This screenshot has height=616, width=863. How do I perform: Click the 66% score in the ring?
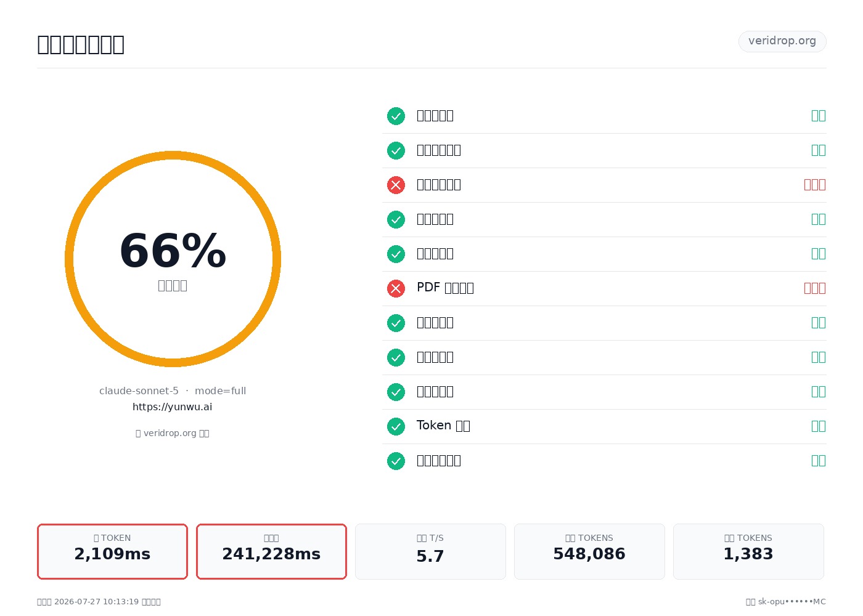pyautogui.click(x=173, y=251)
